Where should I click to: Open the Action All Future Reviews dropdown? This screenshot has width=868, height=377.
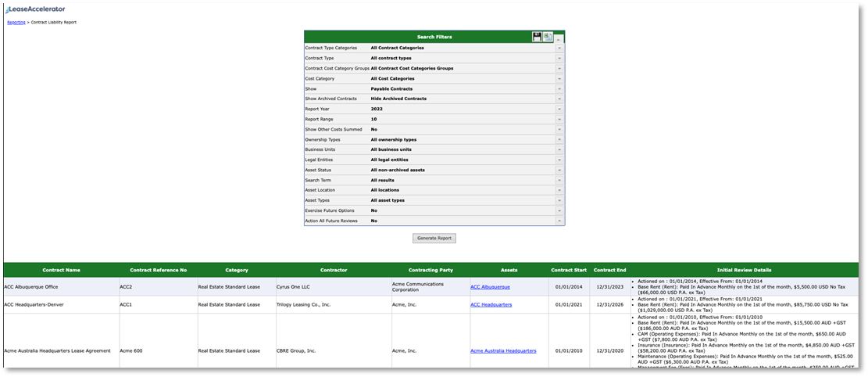coord(559,221)
